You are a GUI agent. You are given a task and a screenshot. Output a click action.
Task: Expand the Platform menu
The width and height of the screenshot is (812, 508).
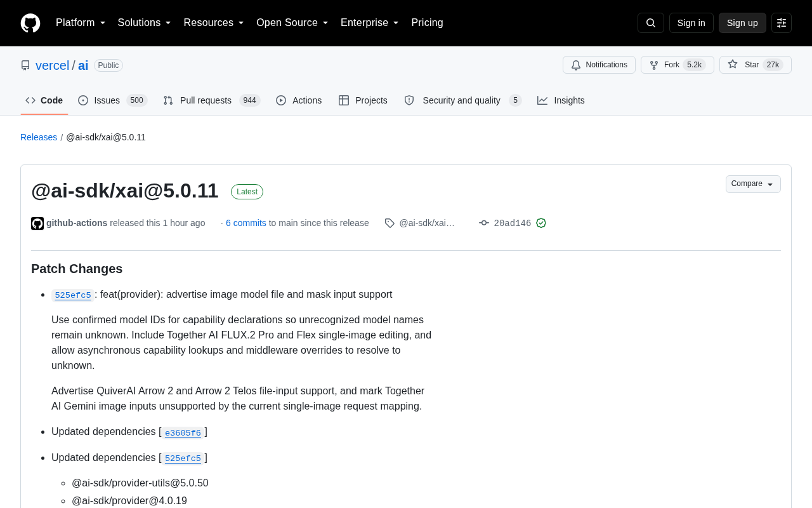coord(81,23)
